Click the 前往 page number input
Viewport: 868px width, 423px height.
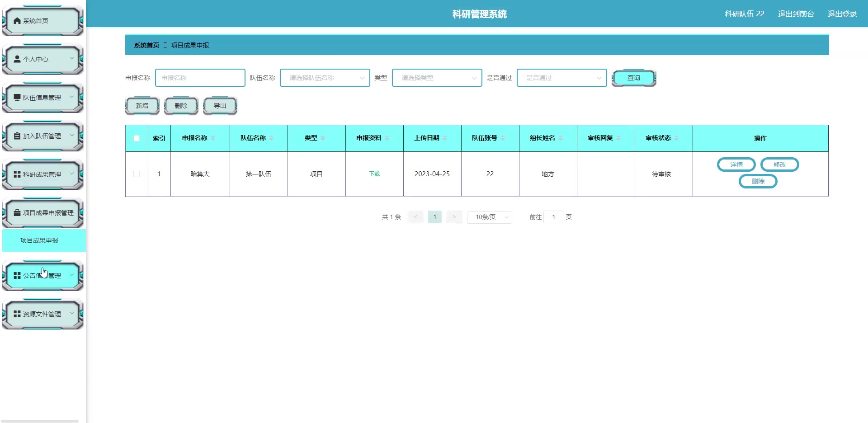coord(553,217)
